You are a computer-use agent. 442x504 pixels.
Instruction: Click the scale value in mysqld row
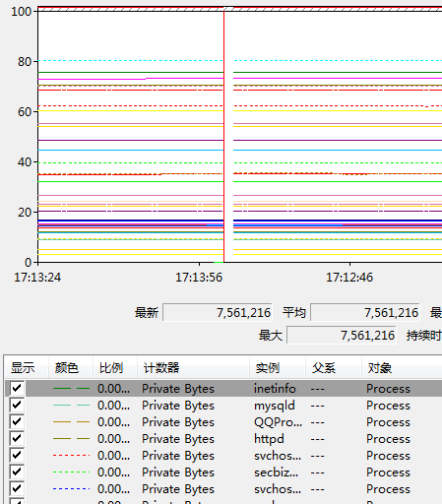(113, 406)
